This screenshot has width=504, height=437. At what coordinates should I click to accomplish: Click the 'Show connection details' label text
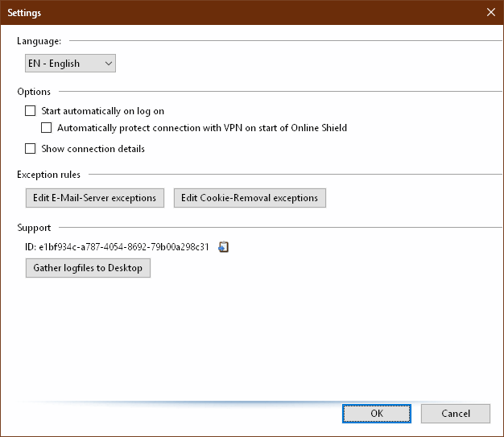93,149
